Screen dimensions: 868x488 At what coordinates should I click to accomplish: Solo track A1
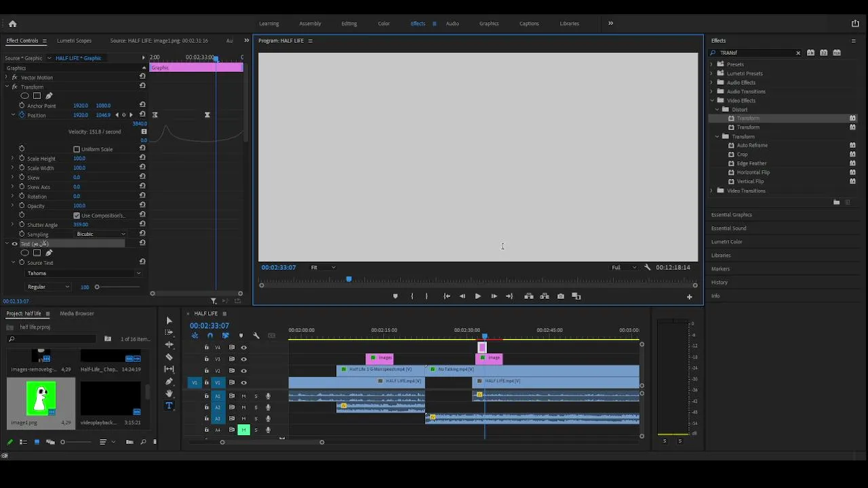[256, 396]
